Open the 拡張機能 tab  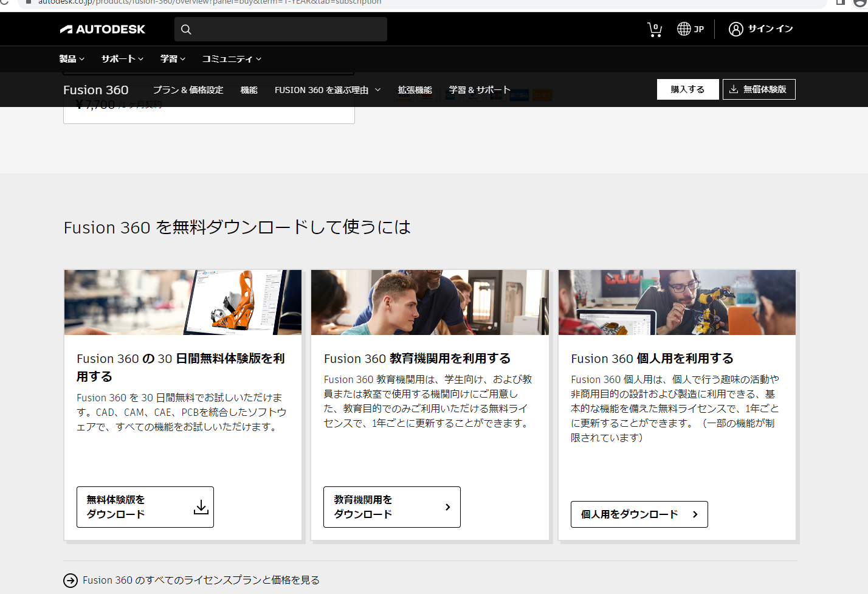[x=415, y=90]
